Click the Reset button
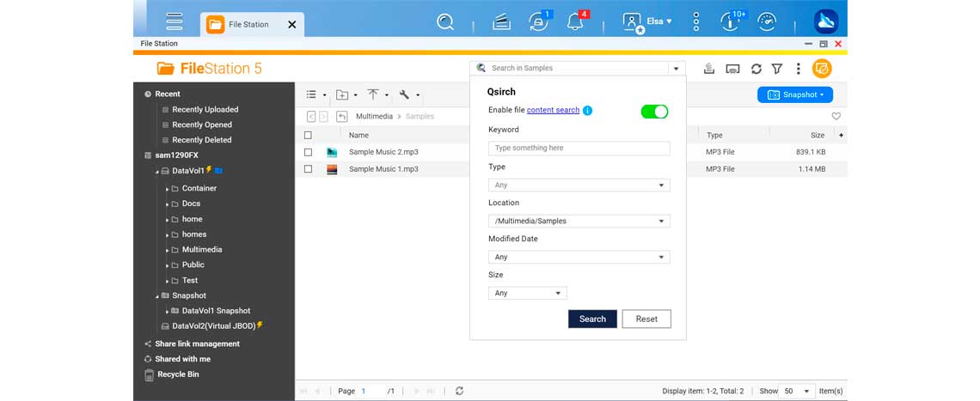The width and height of the screenshot is (980, 401). click(646, 319)
